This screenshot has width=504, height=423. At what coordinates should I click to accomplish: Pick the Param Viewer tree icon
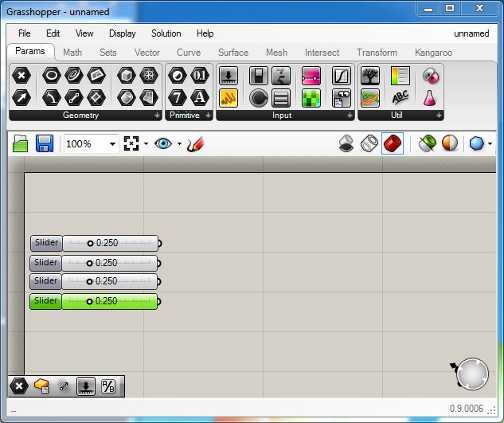tap(370, 76)
